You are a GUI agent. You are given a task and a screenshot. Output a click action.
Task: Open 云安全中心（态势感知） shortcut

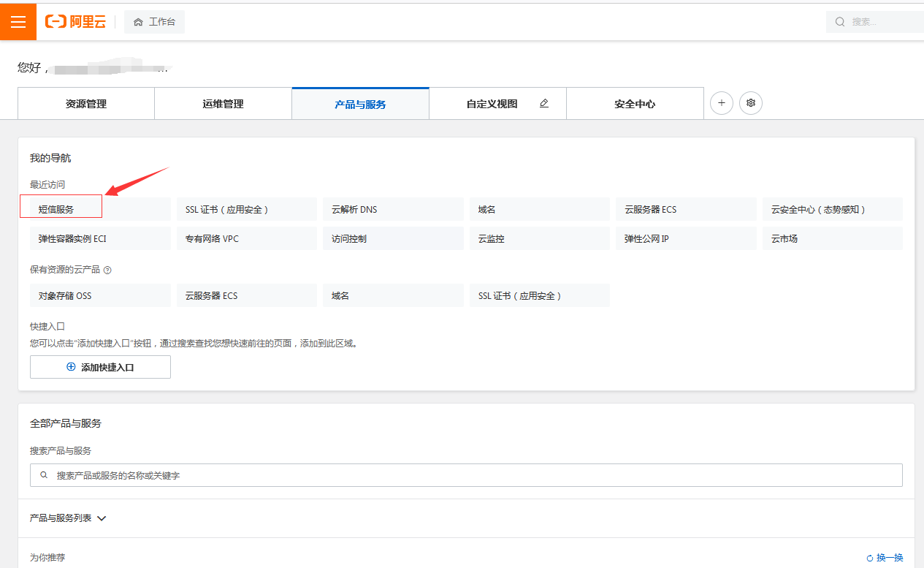818,209
